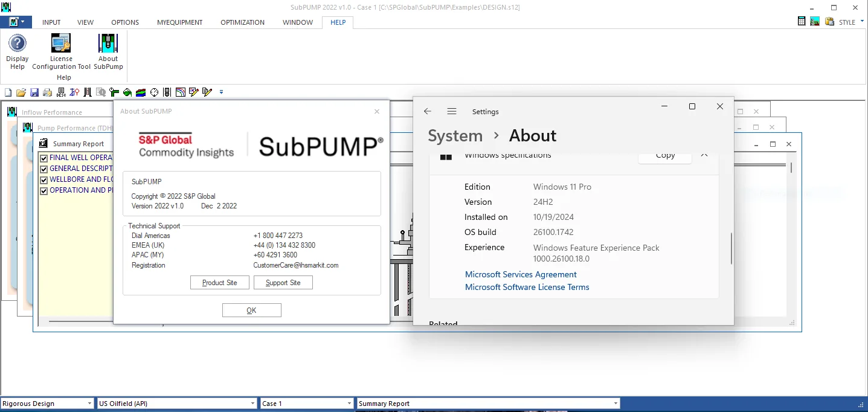This screenshot has width=868, height=412.
Task: Click the About SubPump ribbon icon
Action: [108, 43]
